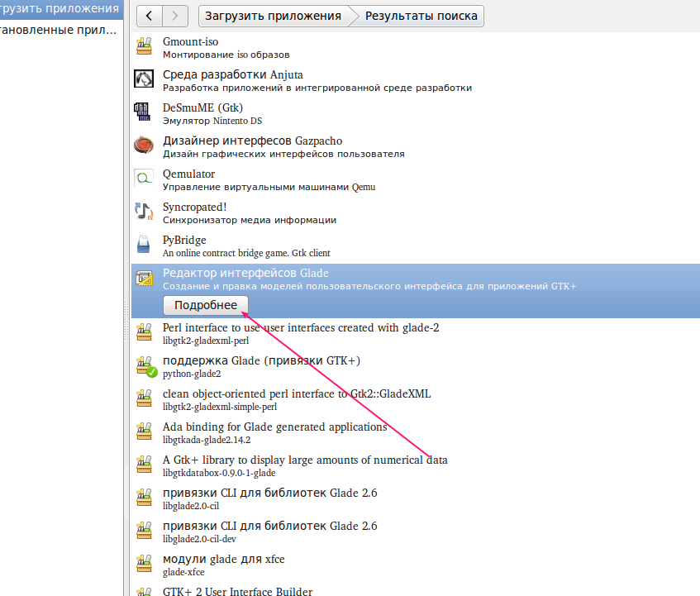Select the DeSmuME (Gtk) entry

[202, 107]
